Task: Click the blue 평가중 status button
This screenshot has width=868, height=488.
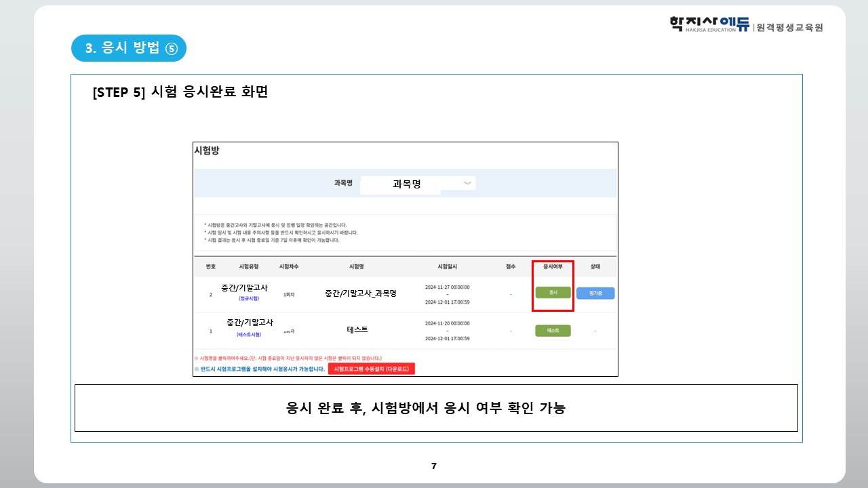Action: tap(595, 293)
